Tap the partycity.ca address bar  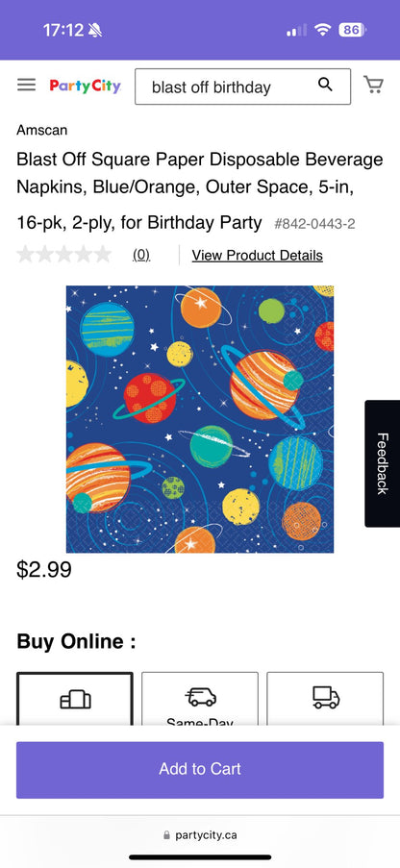coord(200,834)
